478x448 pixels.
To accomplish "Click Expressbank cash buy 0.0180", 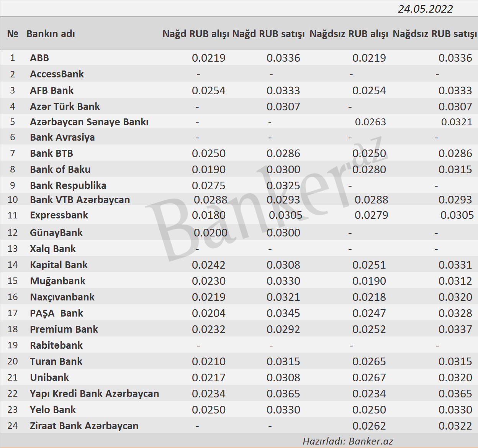I will click(209, 215).
